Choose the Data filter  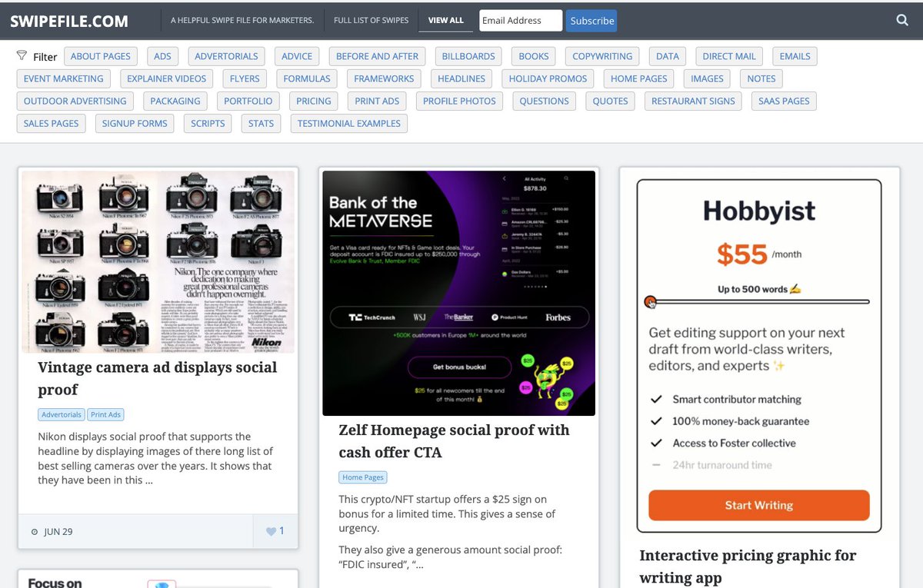(x=668, y=56)
